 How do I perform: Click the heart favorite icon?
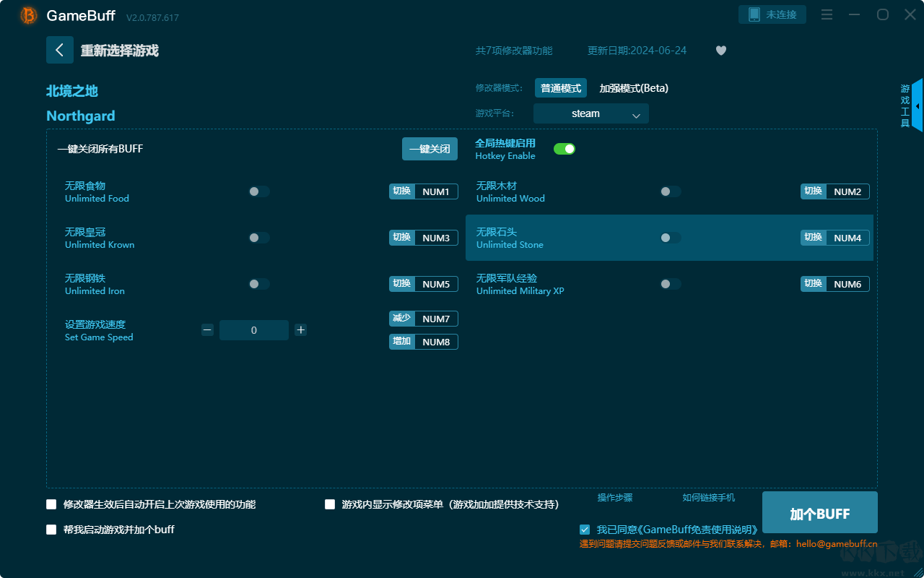(x=720, y=51)
